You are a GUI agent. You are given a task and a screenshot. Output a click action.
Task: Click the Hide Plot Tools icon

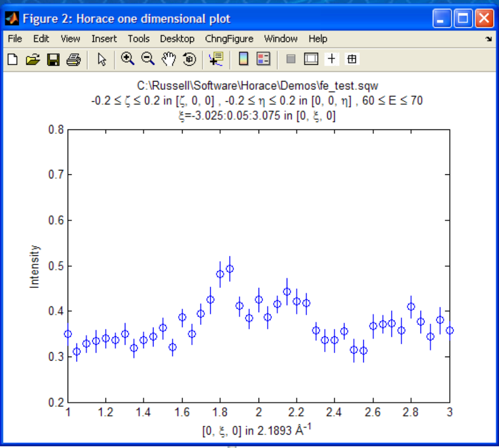click(291, 59)
